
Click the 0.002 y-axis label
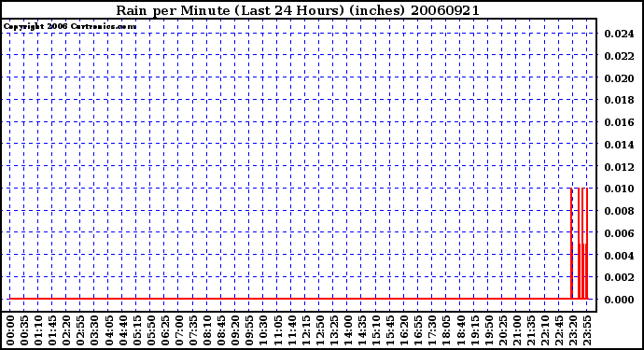(x=619, y=277)
